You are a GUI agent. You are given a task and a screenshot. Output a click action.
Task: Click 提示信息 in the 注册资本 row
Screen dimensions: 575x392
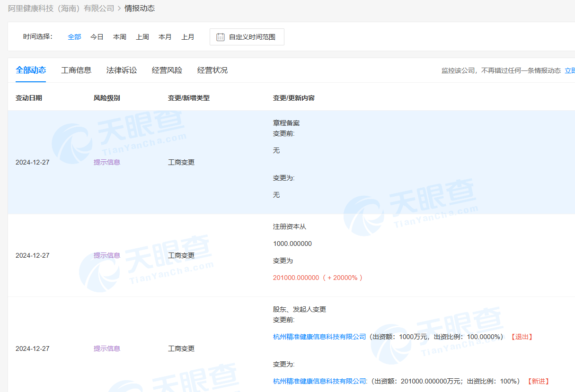(x=107, y=255)
